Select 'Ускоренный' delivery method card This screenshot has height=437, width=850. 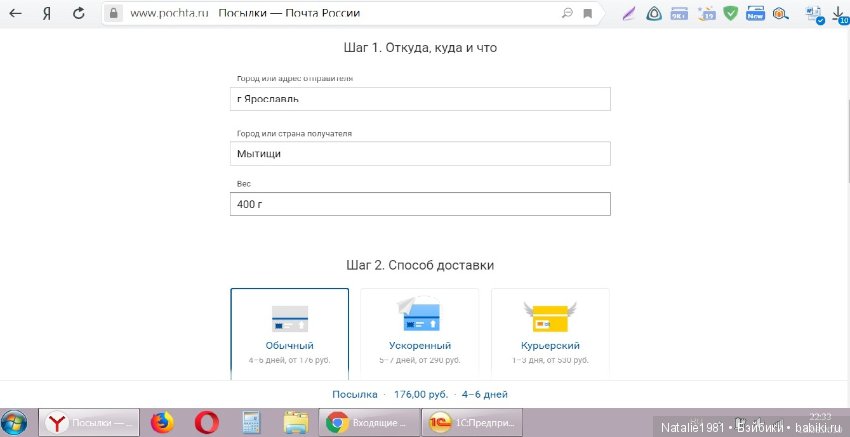[420, 334]
